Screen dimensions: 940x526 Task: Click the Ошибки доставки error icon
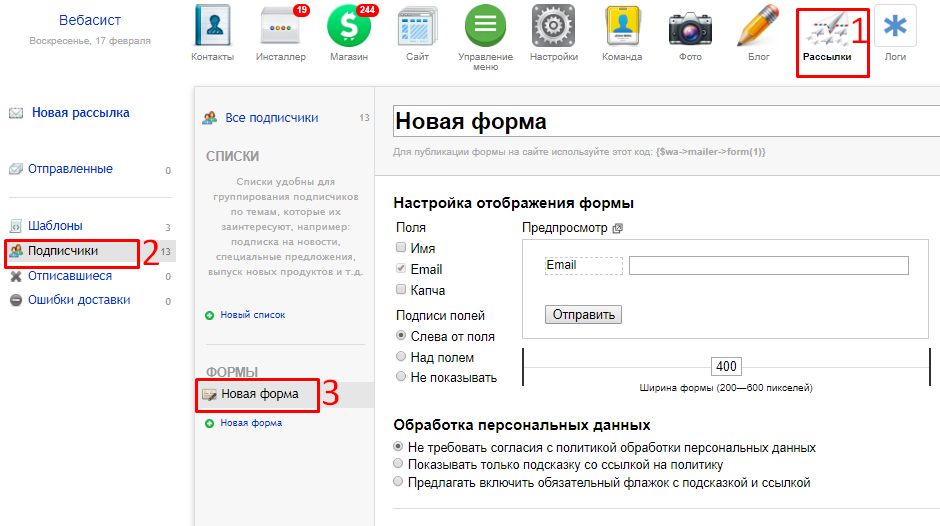pyautogui.click(x=16, y=300)
